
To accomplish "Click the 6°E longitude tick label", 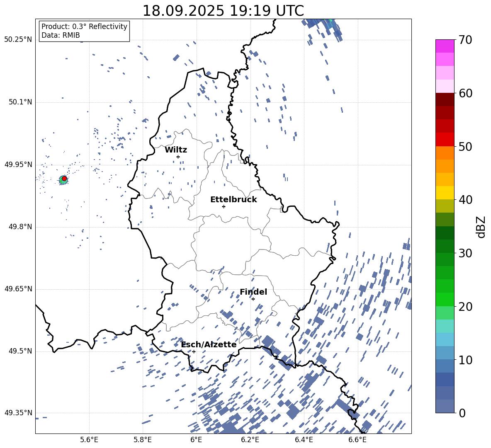I will pyautogui.click(x=196, y=440).
